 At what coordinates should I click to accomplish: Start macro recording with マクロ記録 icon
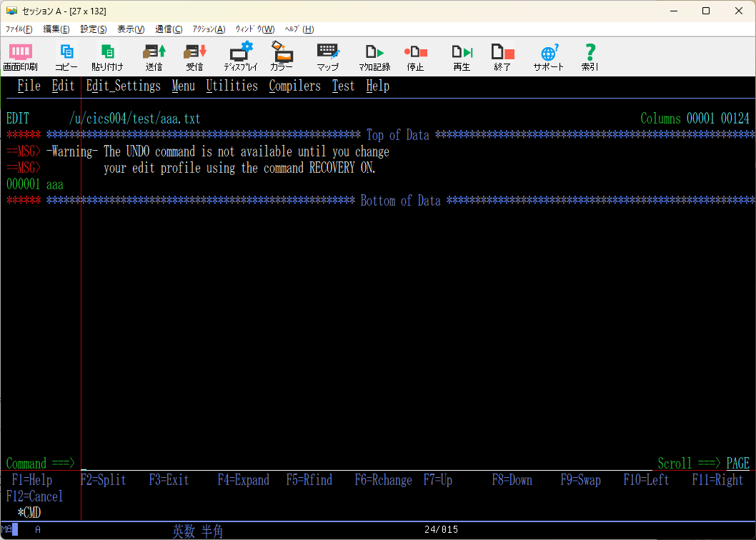pyautogui.click(x=374, y=57)
